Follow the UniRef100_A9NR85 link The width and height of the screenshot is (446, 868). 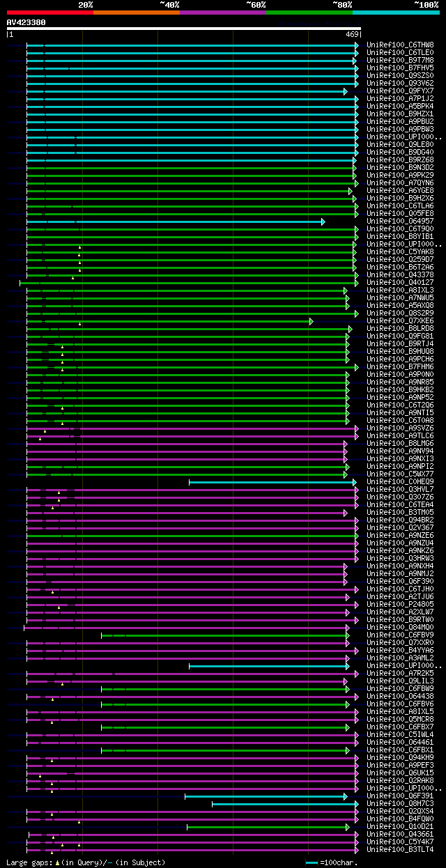pyautogui.click(x=400, y=382)
